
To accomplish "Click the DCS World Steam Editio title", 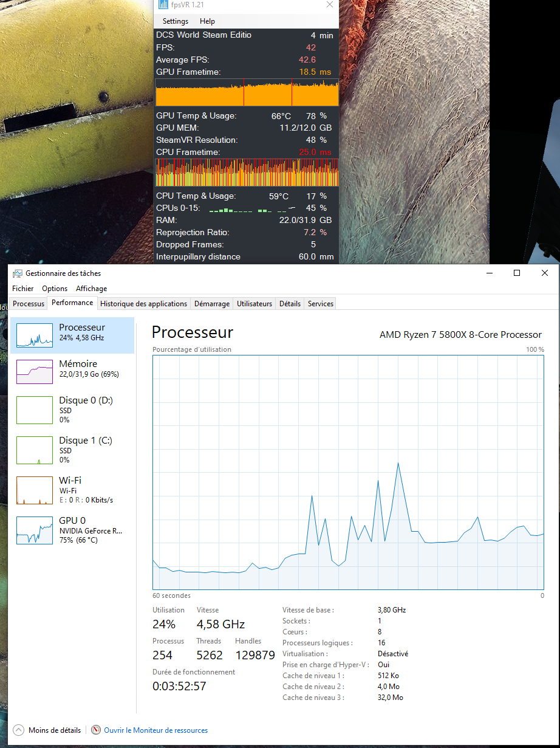I will pyautogui.click(x=203, y=35).
